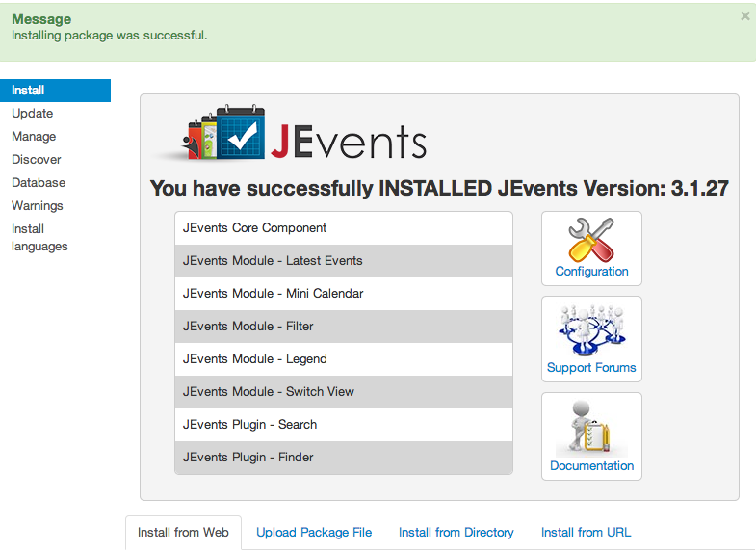The image size is (756, 551).
Task: Select Database in the sidebar
Action: point(39,183)
